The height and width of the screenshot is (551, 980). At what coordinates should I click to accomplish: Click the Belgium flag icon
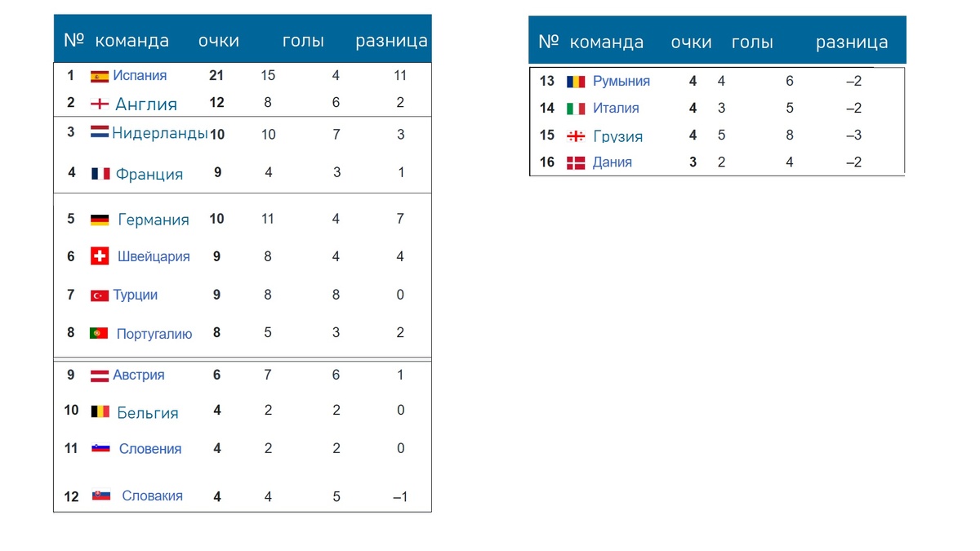point(100,411)
